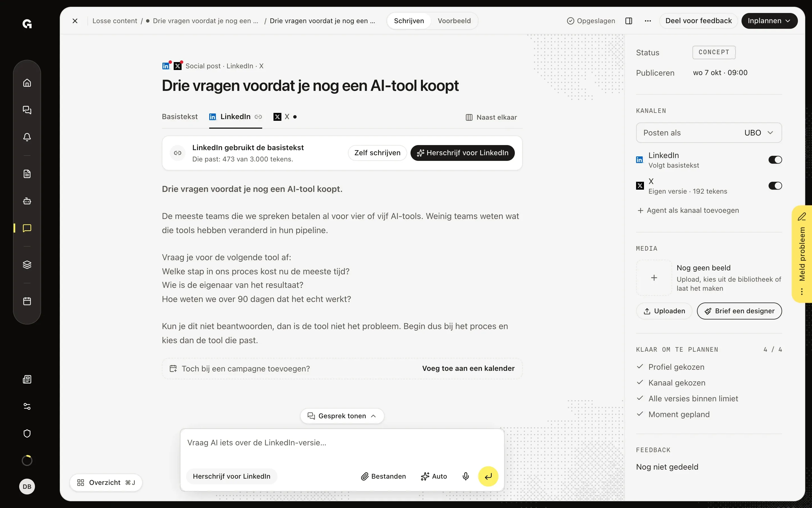Open the Auto model selector
The height and width of the screenshot is (508, 812).
(x=434, y=476)
